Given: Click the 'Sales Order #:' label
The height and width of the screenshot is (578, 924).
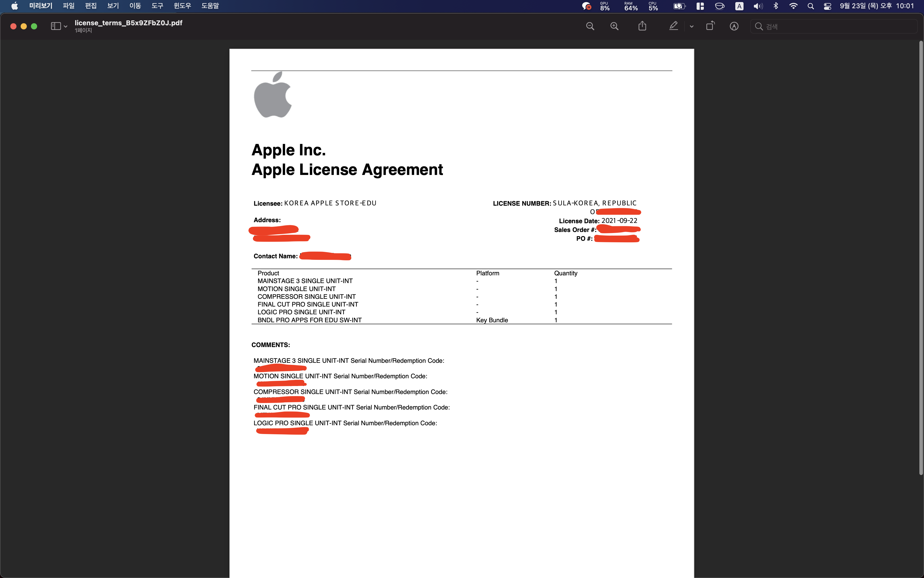Looking at the screenshot, I should coord(575,230).
